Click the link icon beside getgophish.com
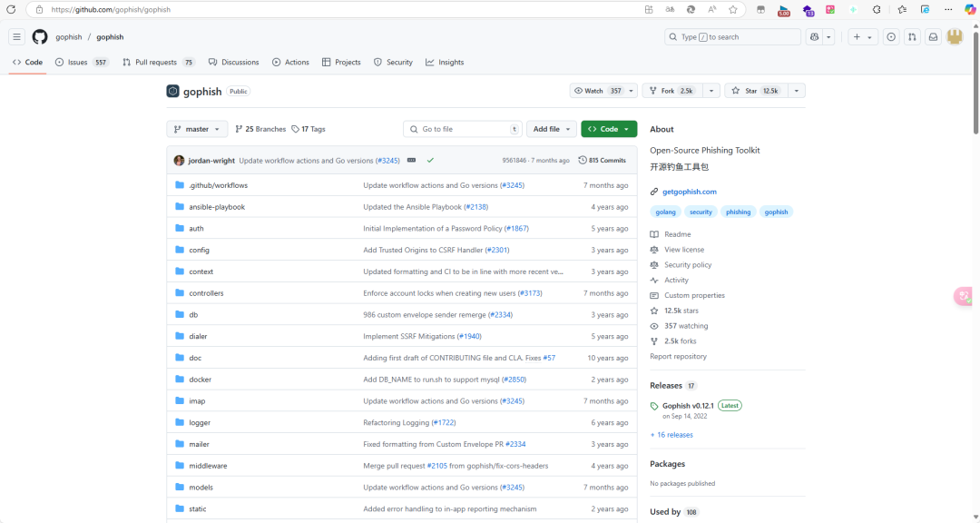The height and width of the screenshot is (523, 980). coord(654,192)
